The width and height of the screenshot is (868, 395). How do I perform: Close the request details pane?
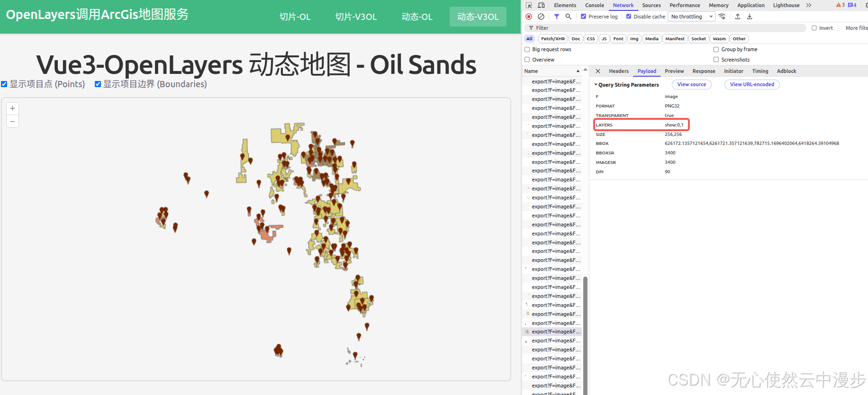598,71
